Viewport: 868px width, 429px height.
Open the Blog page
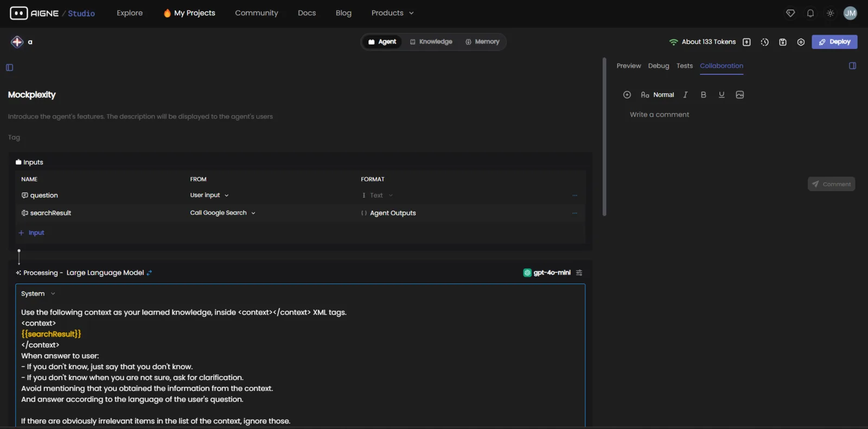click(343, 13)
